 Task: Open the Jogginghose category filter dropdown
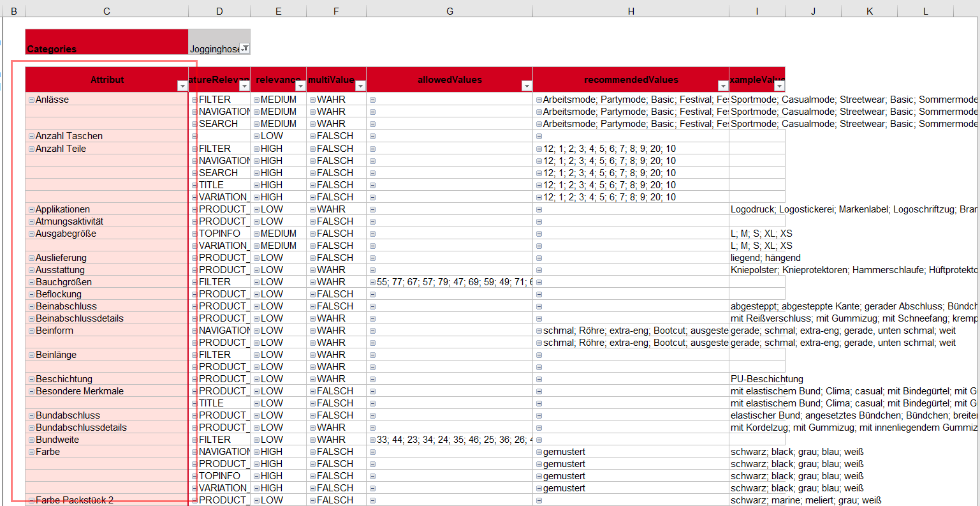[244, 48]
